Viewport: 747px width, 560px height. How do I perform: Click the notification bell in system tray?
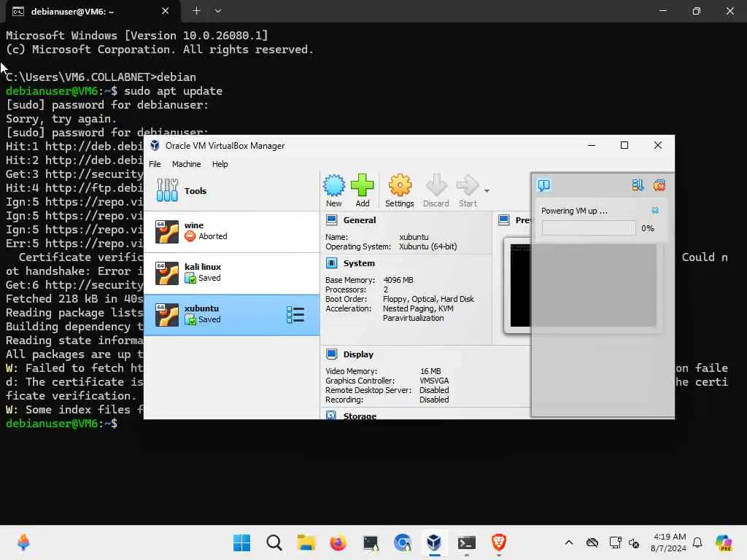click(x=697, y=542)
